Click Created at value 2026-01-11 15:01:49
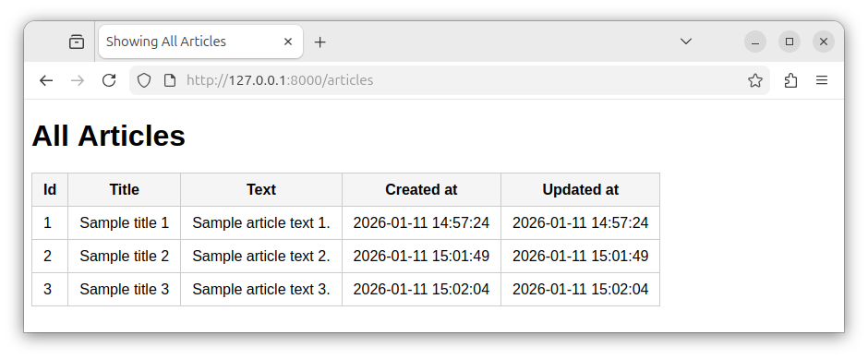This screenshot has width=868, height=359. 421,257
